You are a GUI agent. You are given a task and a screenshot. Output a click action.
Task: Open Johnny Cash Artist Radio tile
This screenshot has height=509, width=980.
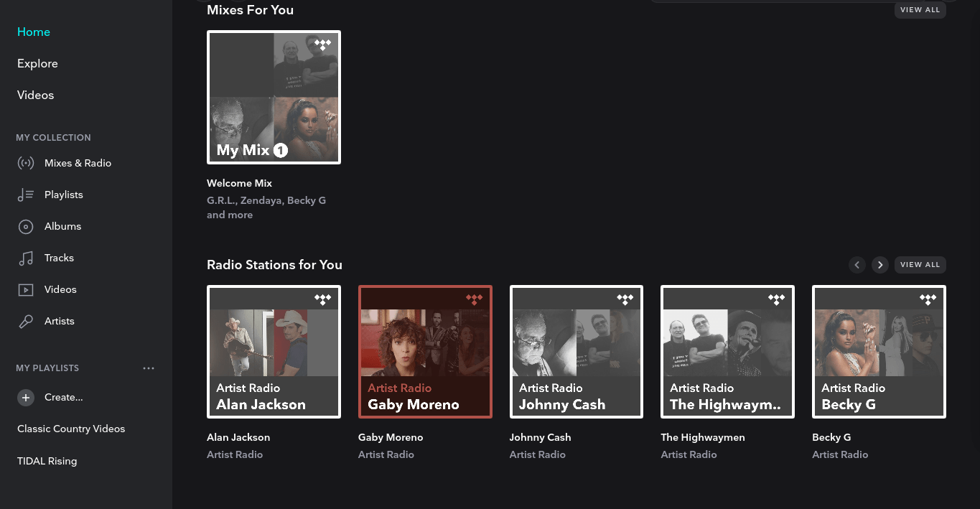click(577, 351)
